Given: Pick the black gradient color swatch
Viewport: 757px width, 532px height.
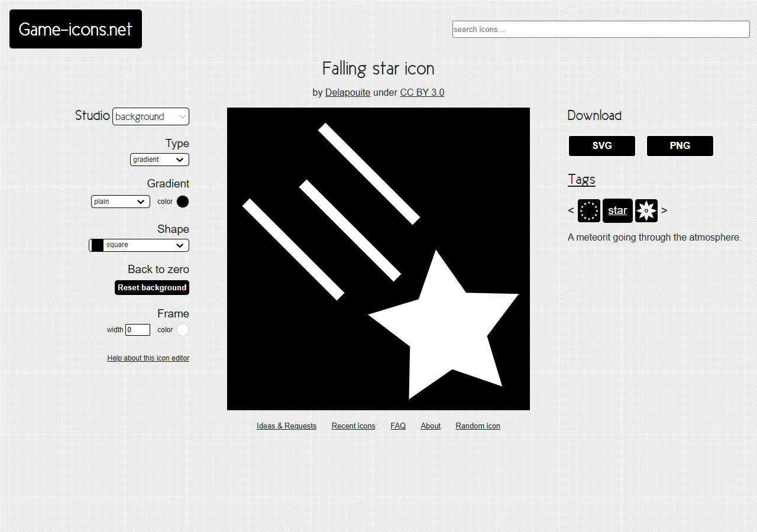Looking at the screenshot, I should click(183, 202).
